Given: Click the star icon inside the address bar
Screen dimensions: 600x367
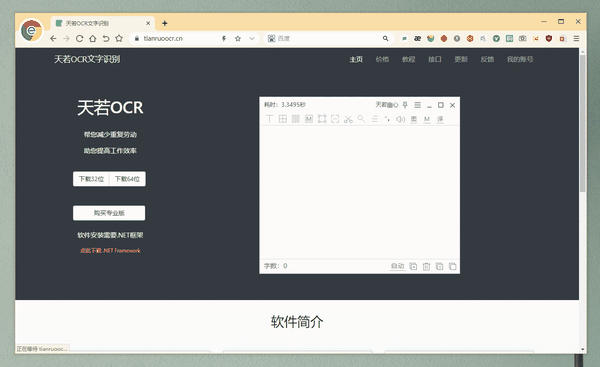Looking at the screenshot, I should [238, 39].
